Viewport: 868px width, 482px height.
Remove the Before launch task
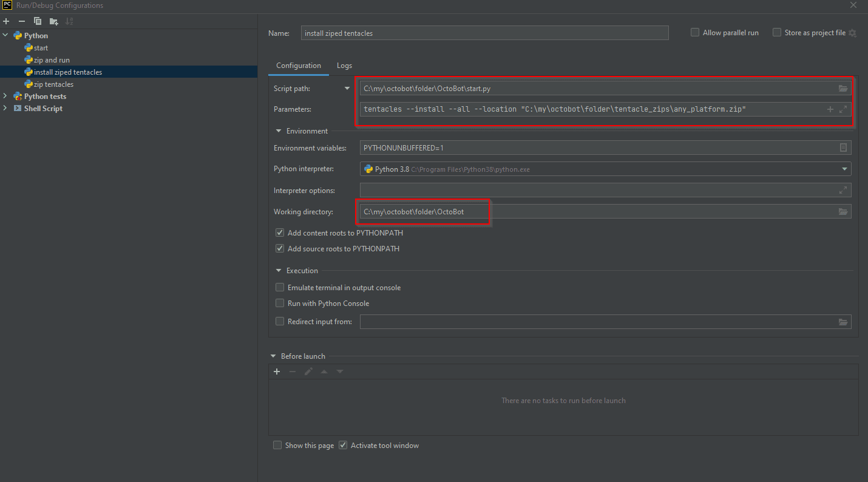pos(293,372)
